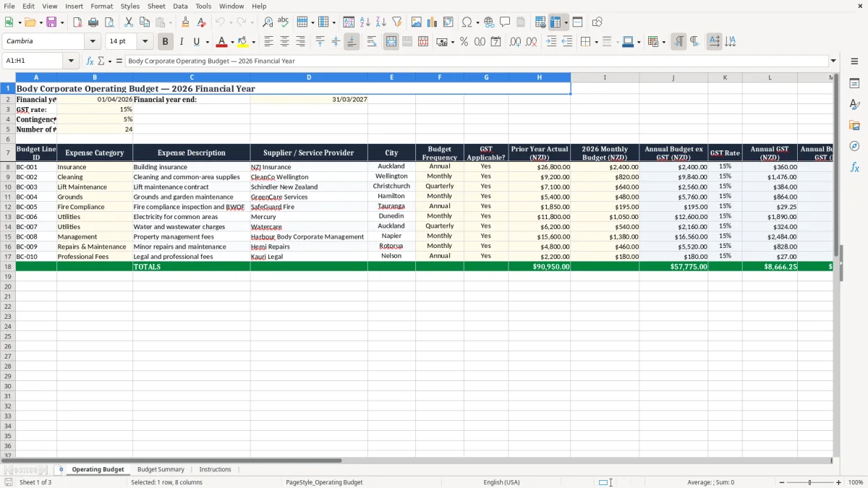Toggle Freeze Rows and Columns

click(x=556, y=22)
